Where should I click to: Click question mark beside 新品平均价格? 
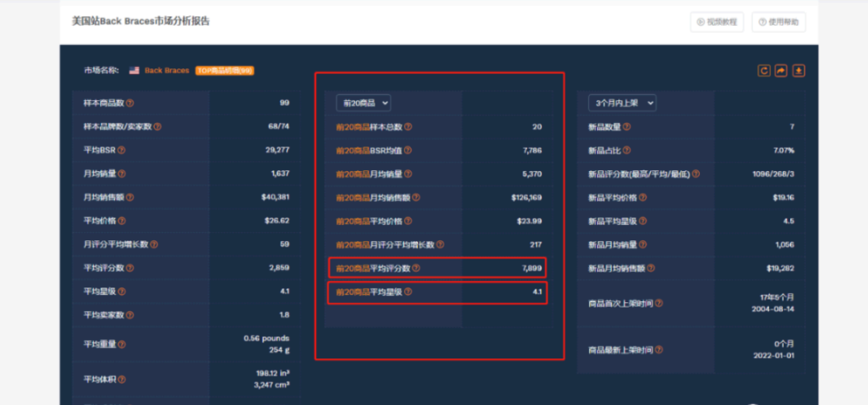(643, 197)
